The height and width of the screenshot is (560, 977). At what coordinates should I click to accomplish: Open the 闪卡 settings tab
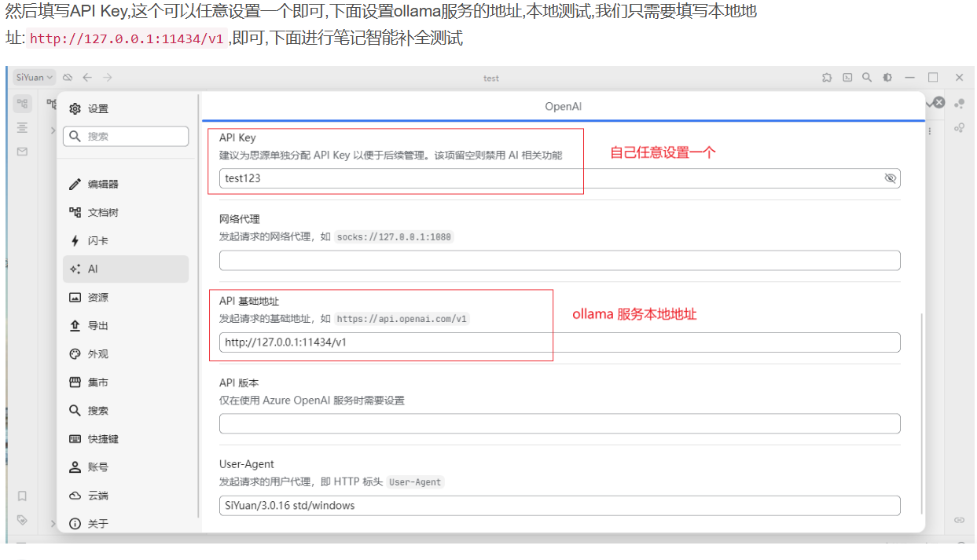(126, 240)
